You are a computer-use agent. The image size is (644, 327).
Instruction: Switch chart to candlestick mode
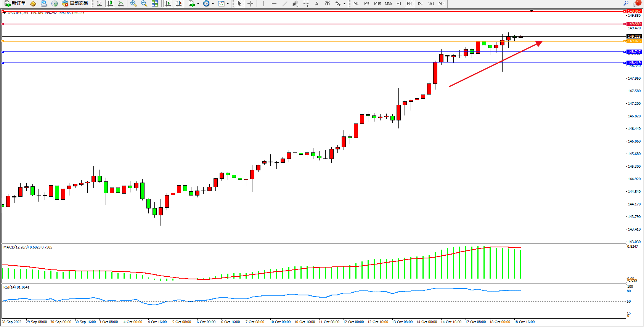tap(110, 3)
